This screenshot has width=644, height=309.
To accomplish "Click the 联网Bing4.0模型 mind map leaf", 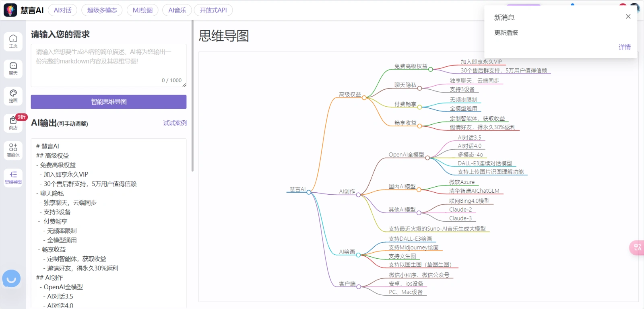I will (x=469, y=201).
